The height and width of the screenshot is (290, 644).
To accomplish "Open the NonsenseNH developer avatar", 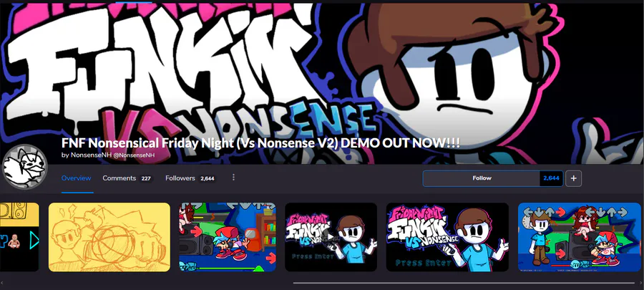I will coord(24,167).
